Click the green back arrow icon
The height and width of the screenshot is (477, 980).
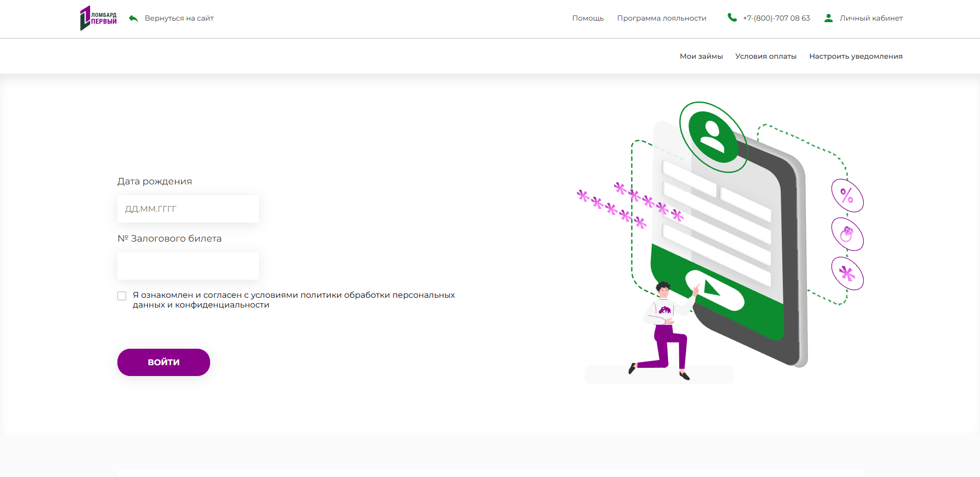tap(133, 19)
